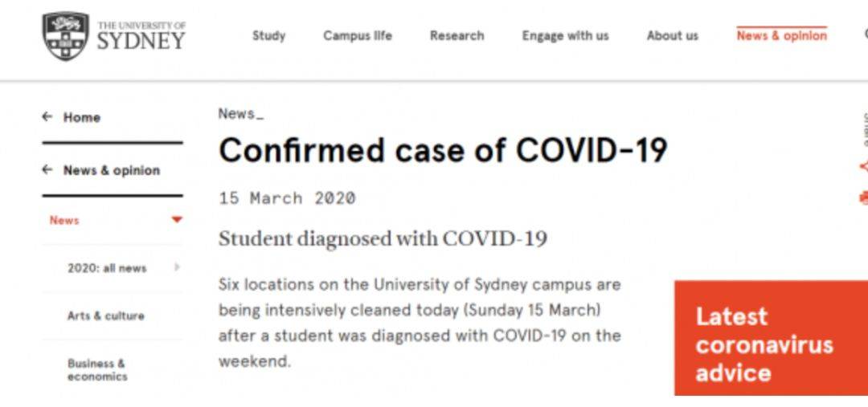The image size is (868, 407).
Task: Open the Study menu
Action: tap(268, 36)
